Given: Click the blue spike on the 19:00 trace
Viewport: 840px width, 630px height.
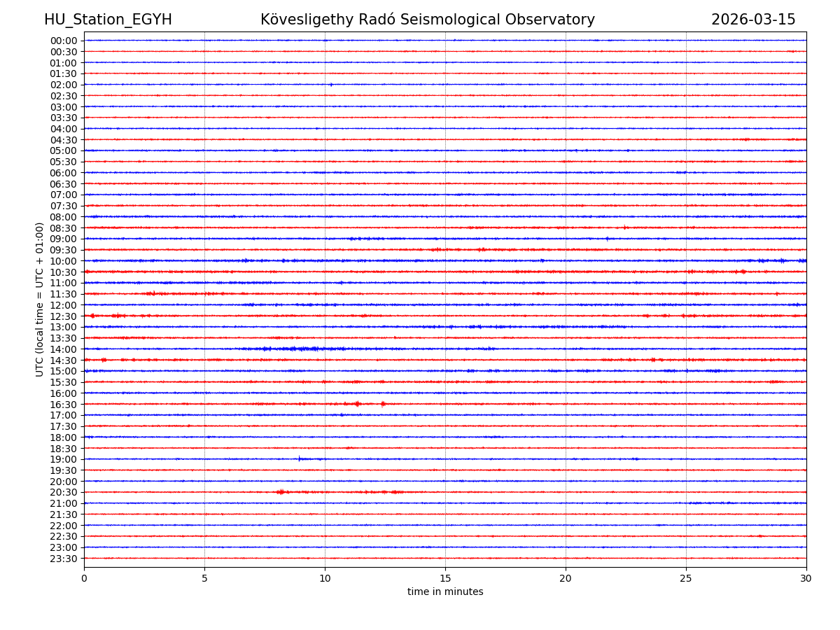Looking at the screenshot, I should point(300,459).
